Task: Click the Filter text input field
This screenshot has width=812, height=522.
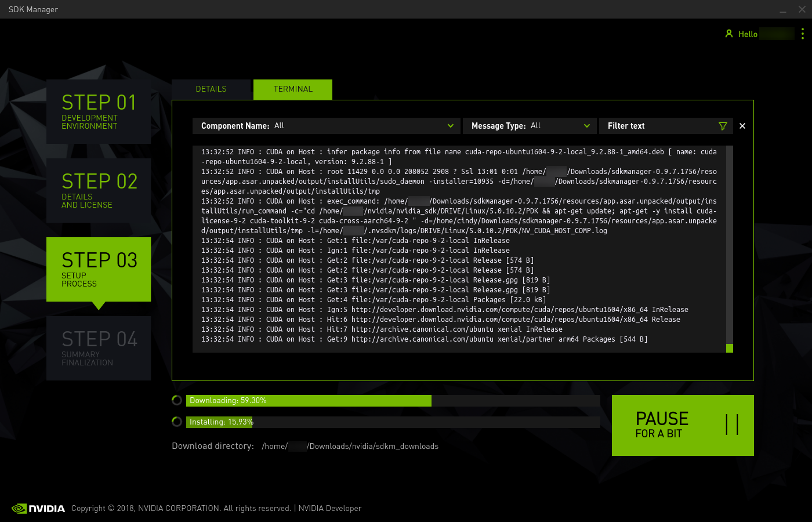Action: tap(658, 126)
